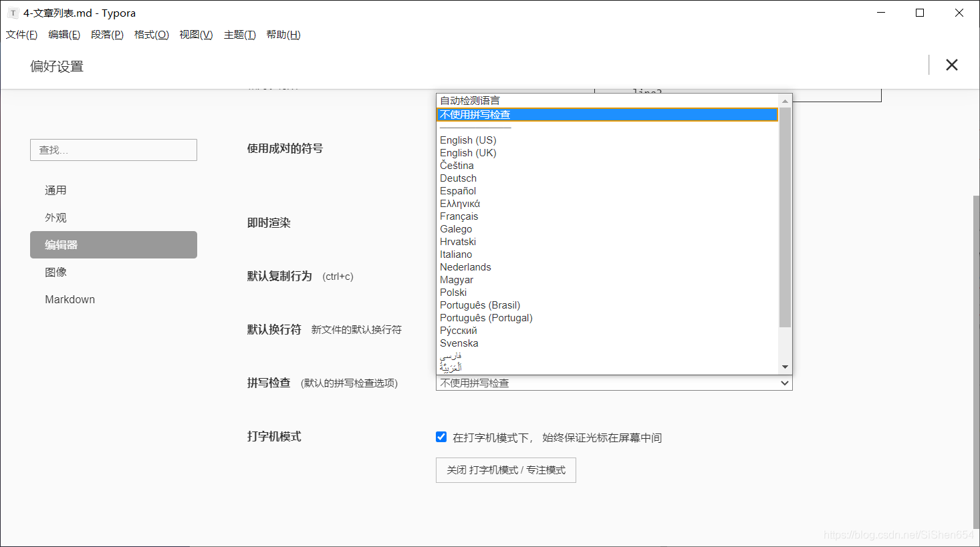Viewport: 980px width, 547px height.
Task: Switch to the 通用 settings section
Action: tap(114, 190)
